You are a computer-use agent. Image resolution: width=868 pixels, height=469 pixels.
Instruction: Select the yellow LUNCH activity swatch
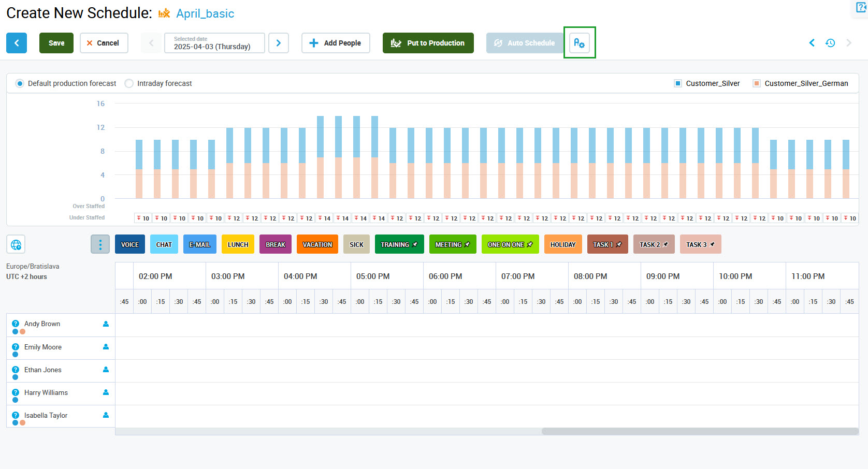point(238,244)
